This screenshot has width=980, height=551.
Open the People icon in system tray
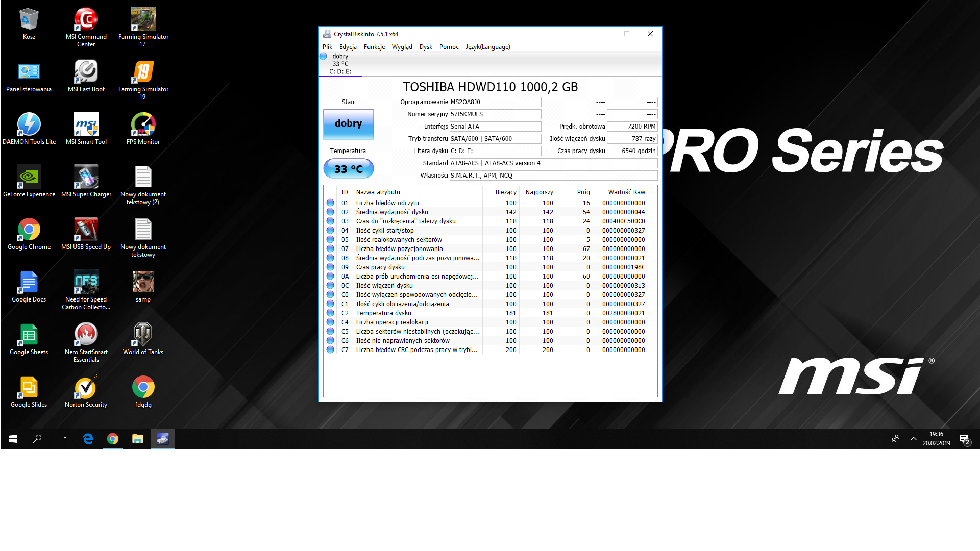tap(895, 439)
